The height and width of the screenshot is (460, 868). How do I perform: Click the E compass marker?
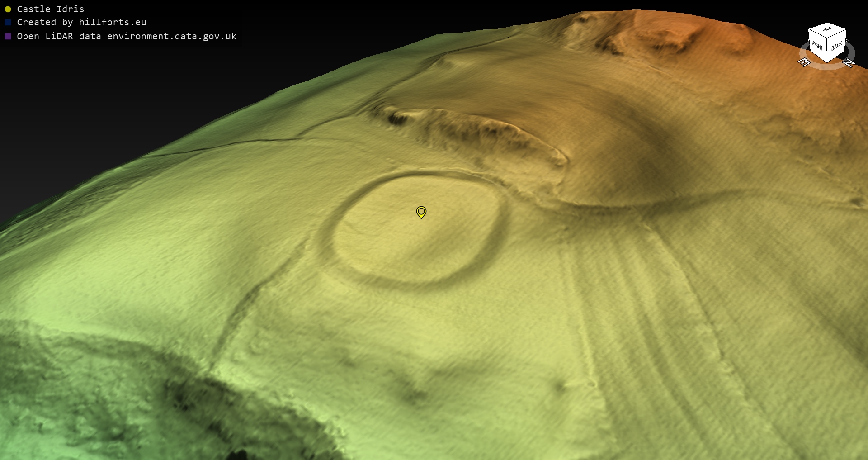click(804, 62)
